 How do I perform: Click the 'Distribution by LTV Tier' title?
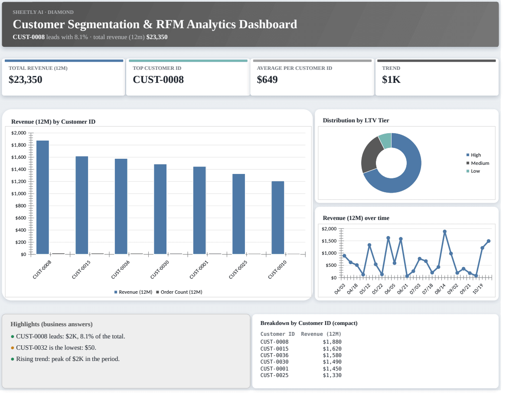click(356, 121)
